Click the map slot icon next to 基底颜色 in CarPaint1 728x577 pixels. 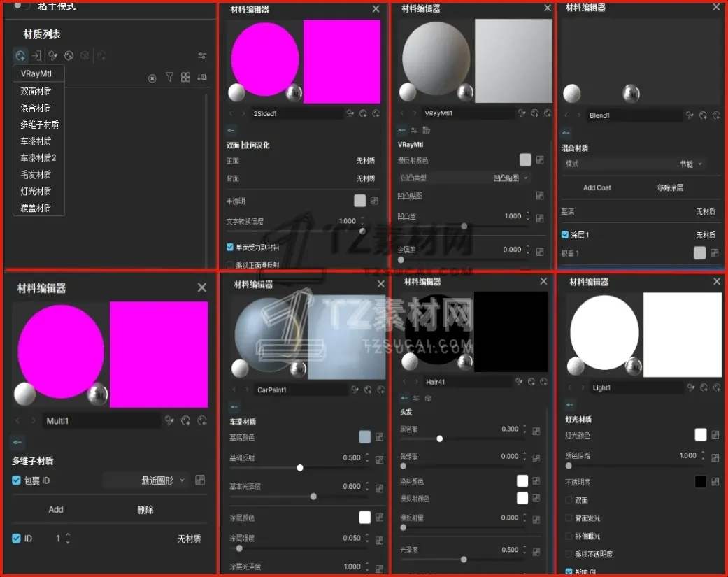coord(379,437)
